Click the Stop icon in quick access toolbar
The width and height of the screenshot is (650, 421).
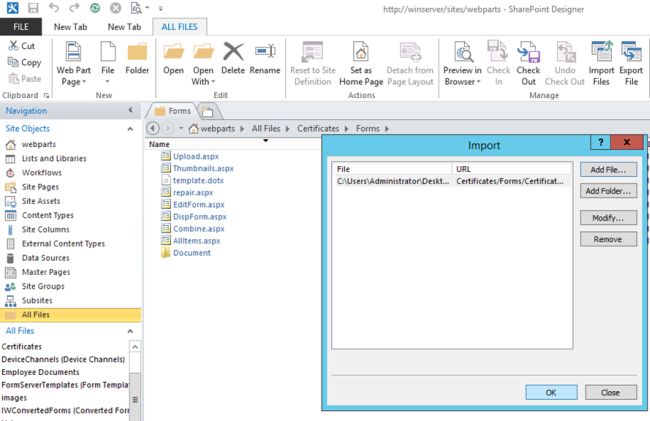pos(116,8)
